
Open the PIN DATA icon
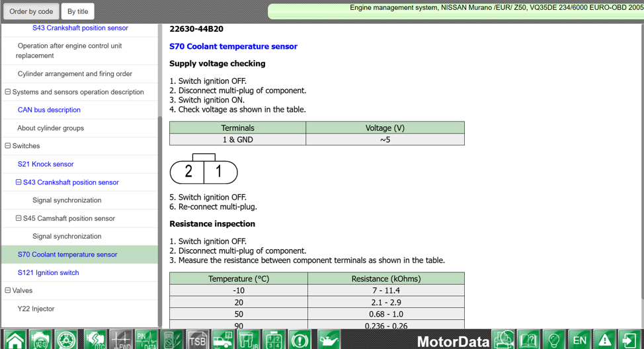(x=147, y=340)
